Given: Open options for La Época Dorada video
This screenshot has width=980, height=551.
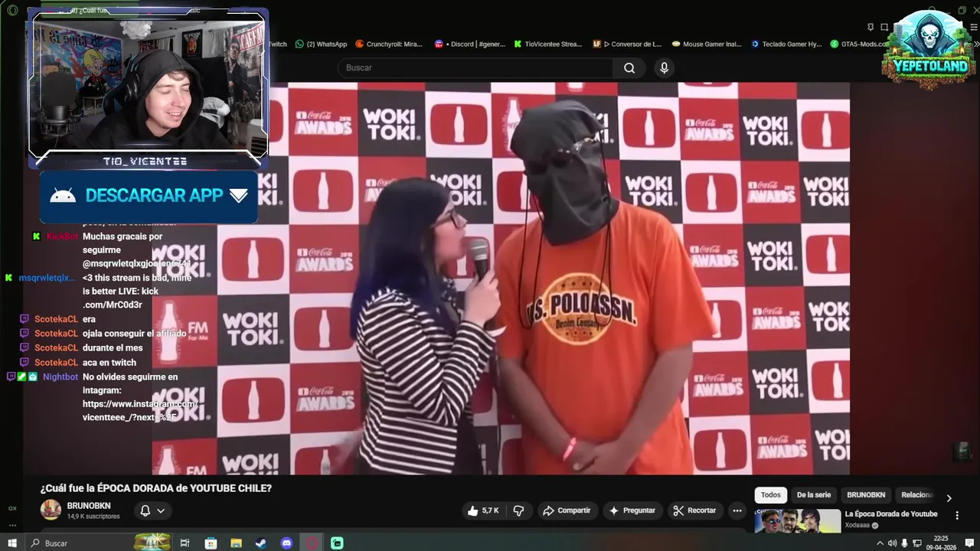Looking at the screenshot, I should pos(957,516).
